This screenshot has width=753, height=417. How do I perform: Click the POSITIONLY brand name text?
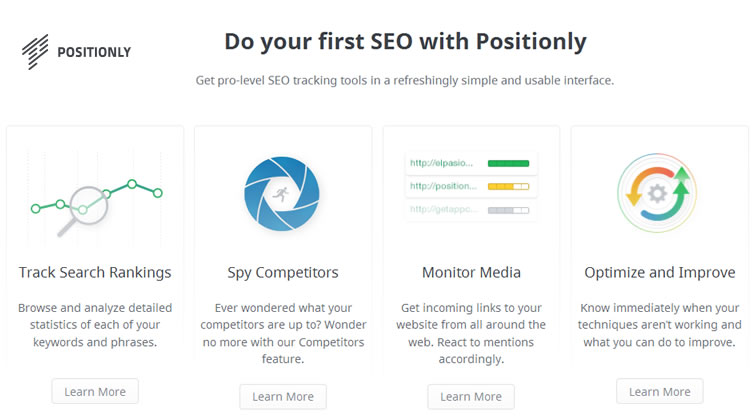click(x=94, y=52)
